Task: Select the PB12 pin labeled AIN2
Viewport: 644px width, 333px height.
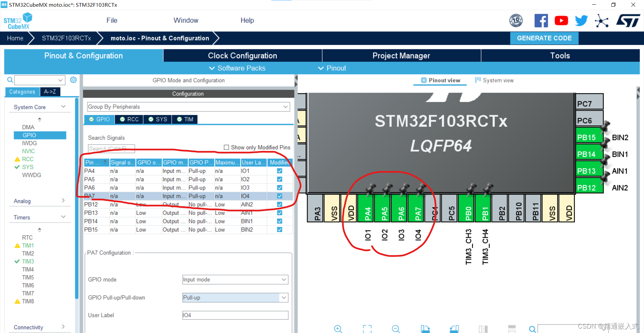Action: 589,185
